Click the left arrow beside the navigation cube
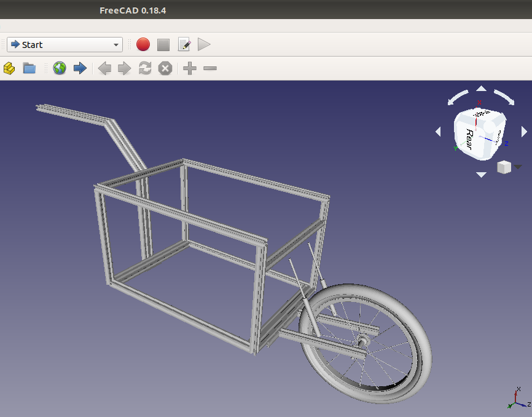This screenshot has width=532, height=417. click(x=438, y=131)
